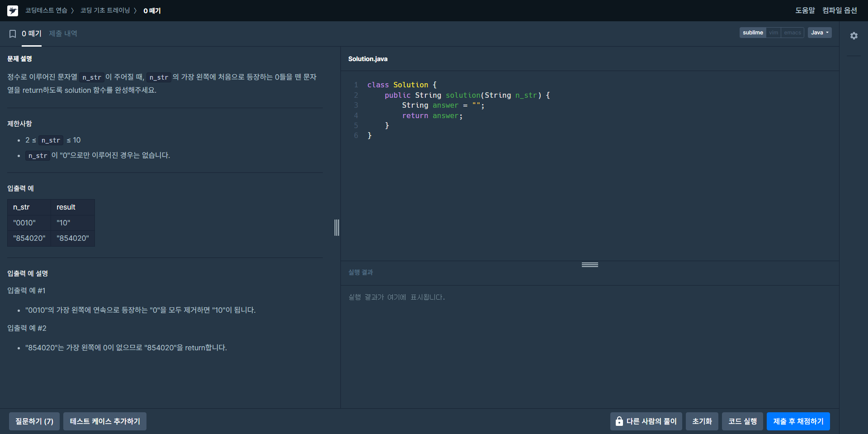Open 코딩 기초 트레이닝 breadcrumb link

(105, 10)
